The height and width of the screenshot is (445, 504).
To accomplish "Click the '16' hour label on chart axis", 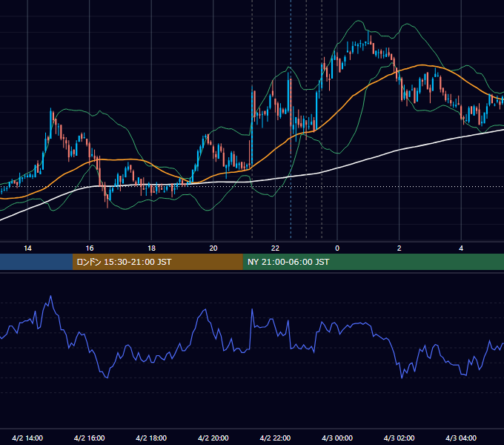I will click(90, 248).
